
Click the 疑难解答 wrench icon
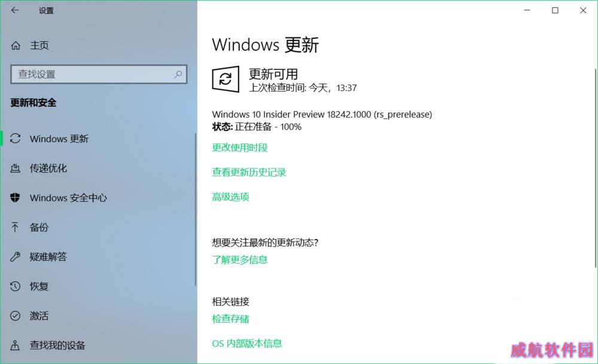point(16,256)
